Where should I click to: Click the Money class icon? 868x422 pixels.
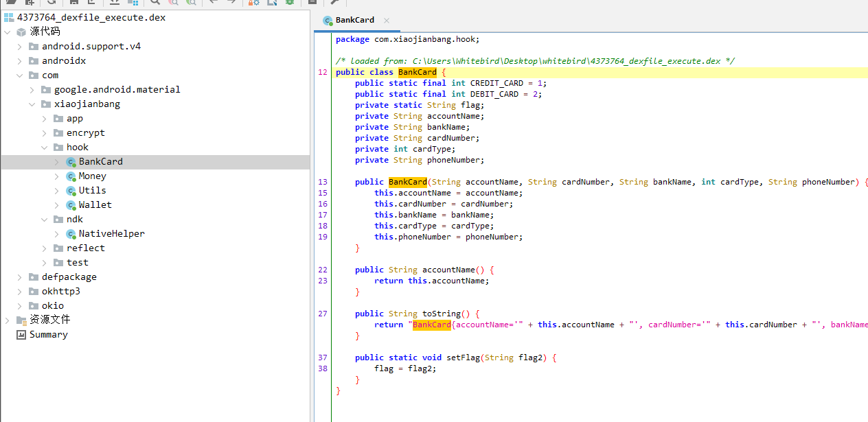71,176
